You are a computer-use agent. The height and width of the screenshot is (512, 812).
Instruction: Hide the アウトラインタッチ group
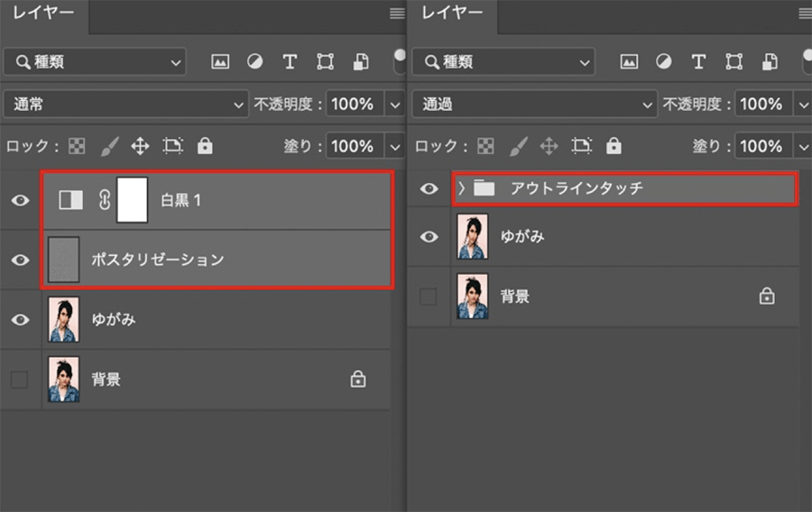pyautogui.click(x=429, y=188)
